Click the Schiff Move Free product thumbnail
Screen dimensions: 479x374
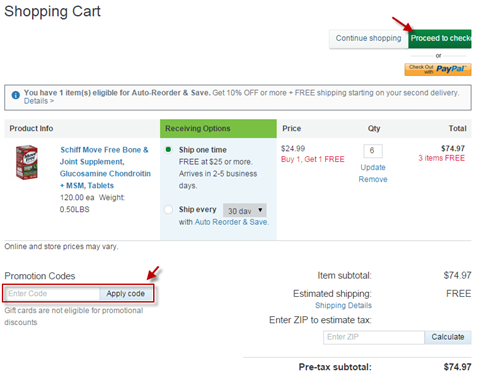27,162
